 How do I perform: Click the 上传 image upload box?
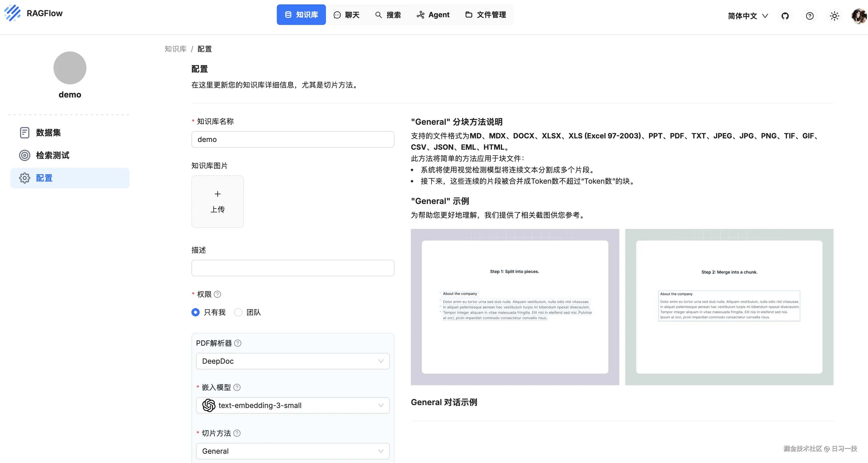click(218, 201)
